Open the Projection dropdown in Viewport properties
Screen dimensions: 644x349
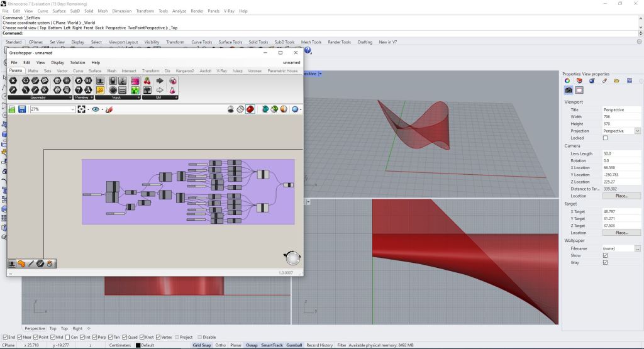pyautogui.click(x=637, y=131)
